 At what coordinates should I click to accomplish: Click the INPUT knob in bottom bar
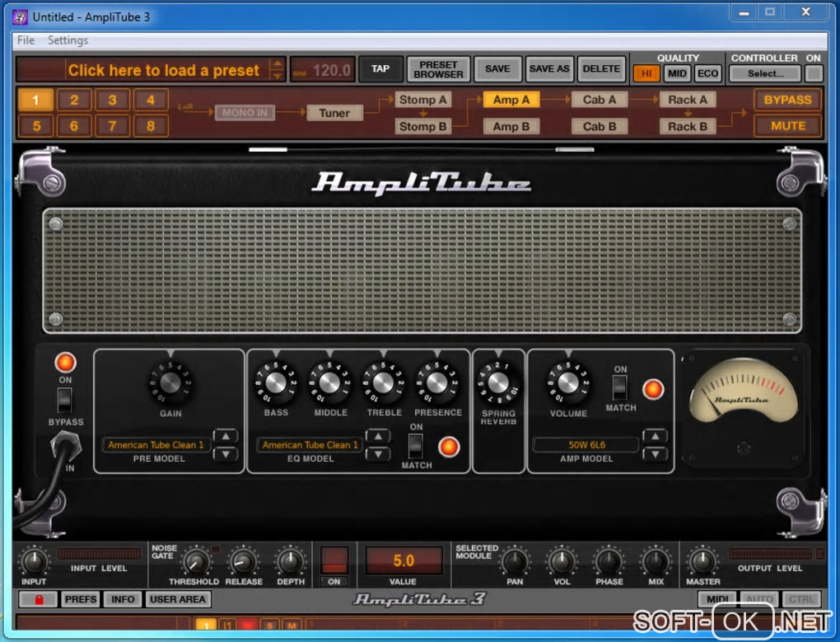(34, 561)
